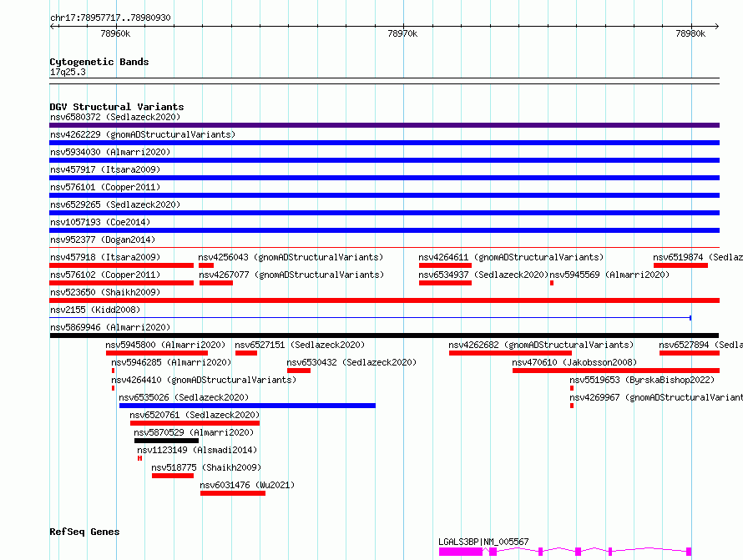
Task: Click the blue nsv6535026 variant bar
Action: pyautogui.click(x=247, y=406)
